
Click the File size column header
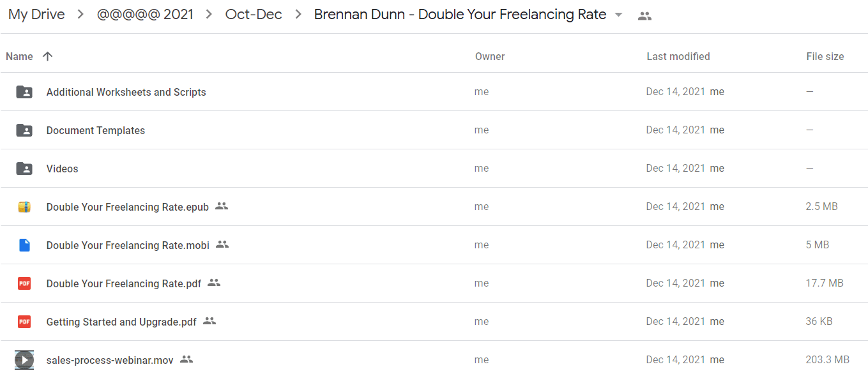click(825, 56)
